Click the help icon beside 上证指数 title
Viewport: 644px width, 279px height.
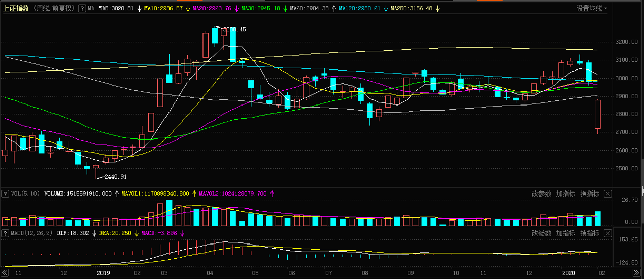coord(81,9)
